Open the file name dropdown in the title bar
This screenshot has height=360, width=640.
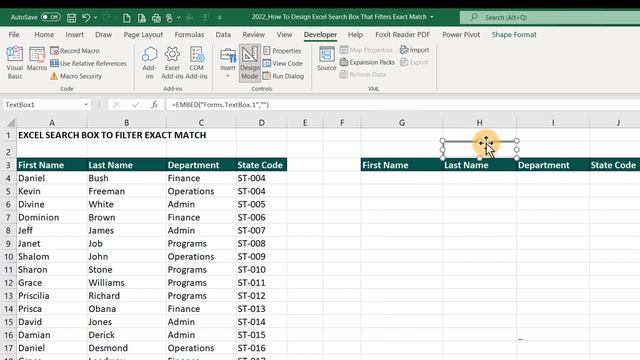[432, 17]
